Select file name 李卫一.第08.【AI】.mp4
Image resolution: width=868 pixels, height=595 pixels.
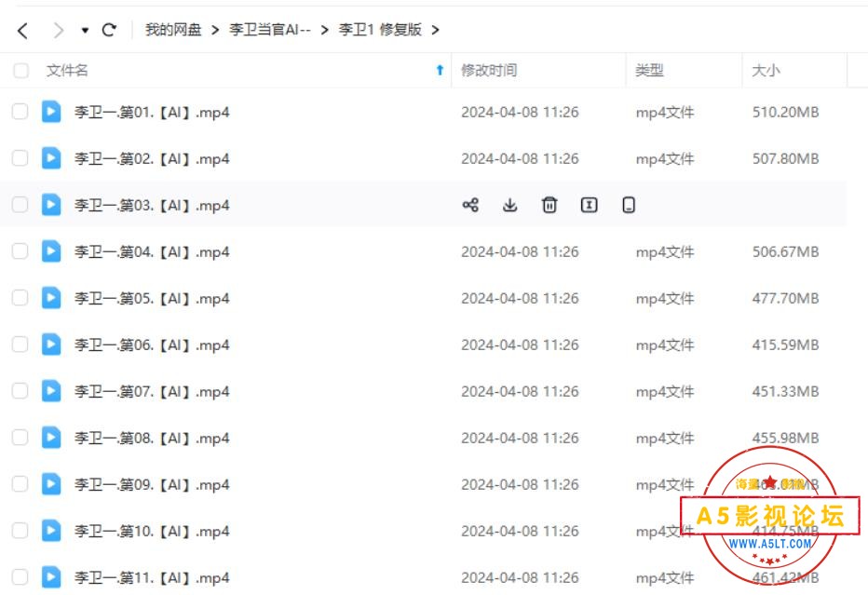click(152, 438)
